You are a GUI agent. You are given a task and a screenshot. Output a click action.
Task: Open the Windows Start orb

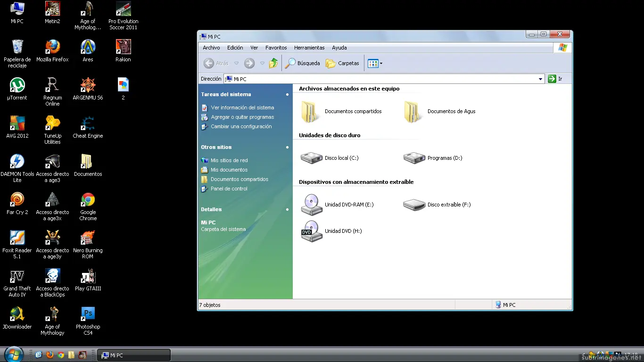point(13,354)
